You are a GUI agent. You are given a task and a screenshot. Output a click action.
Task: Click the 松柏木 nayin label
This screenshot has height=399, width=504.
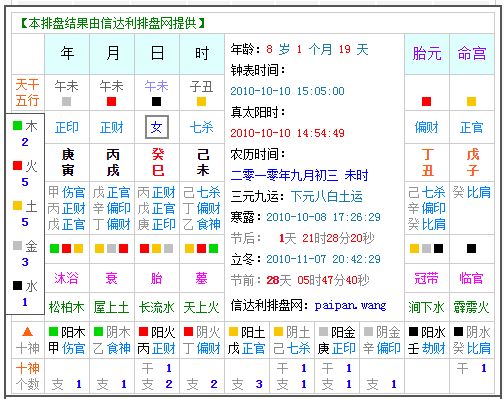click(67, 307)
